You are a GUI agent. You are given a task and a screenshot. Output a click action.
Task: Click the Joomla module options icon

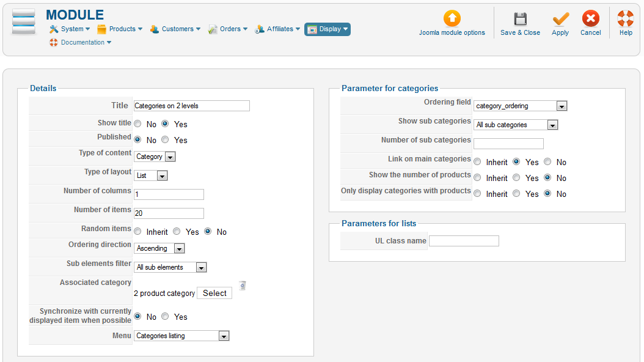click(452, 19)
